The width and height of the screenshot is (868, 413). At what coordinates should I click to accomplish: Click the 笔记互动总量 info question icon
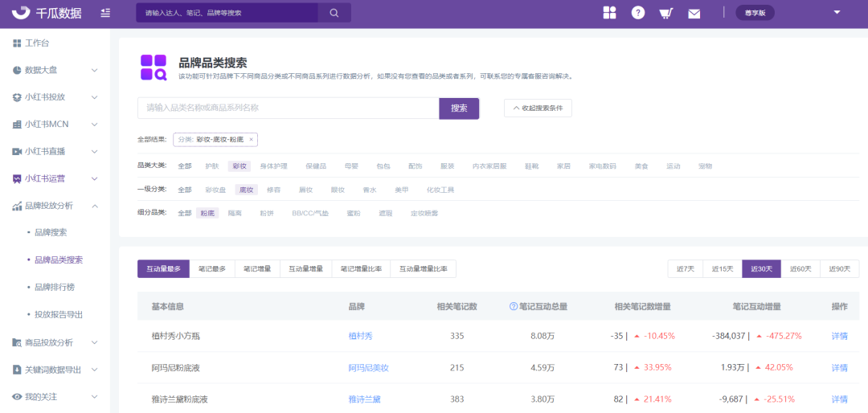[x=513, y=306]
